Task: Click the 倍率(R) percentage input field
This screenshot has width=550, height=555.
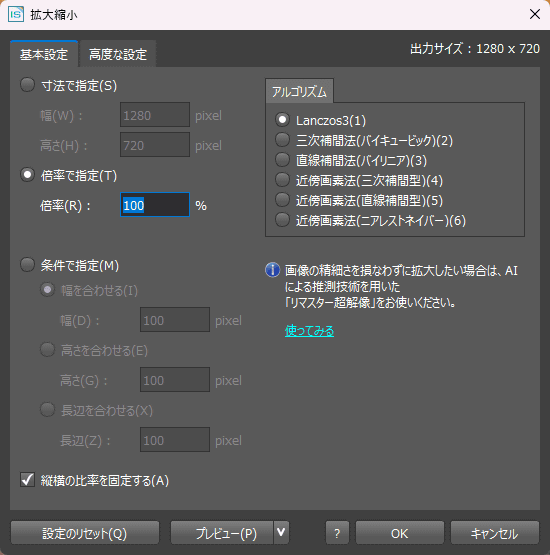Action: point(155,205)
